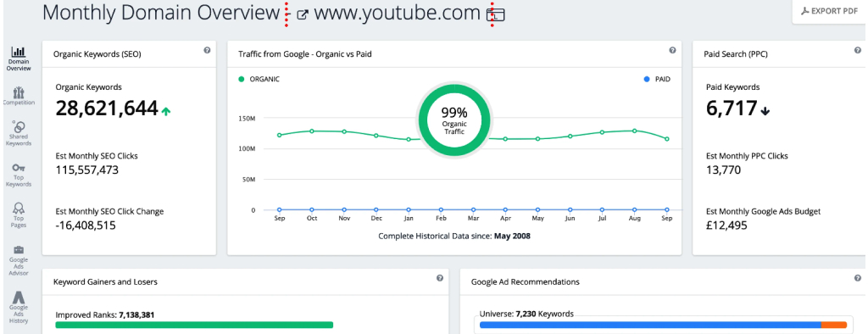Open help for Traffic from Google card
The width and height of the screenshot is (868, 334).
pyautogui.click(x=672, y=50)
